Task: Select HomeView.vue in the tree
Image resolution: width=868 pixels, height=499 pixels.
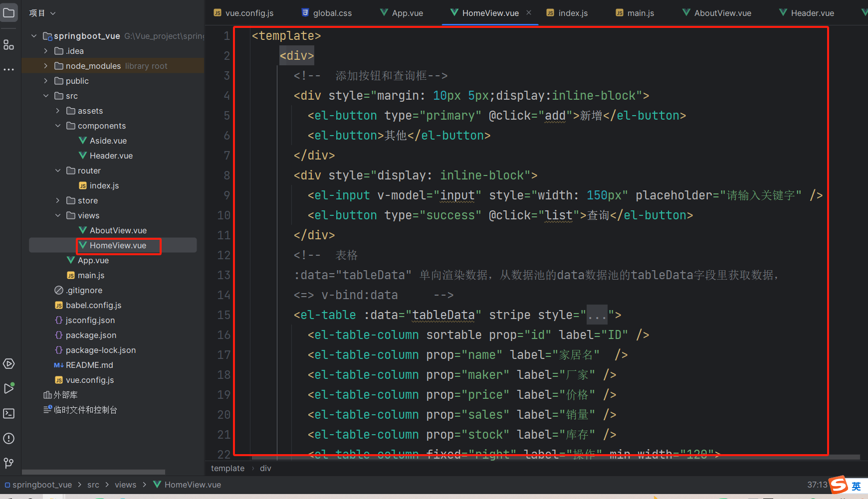Action: [118, 245]
